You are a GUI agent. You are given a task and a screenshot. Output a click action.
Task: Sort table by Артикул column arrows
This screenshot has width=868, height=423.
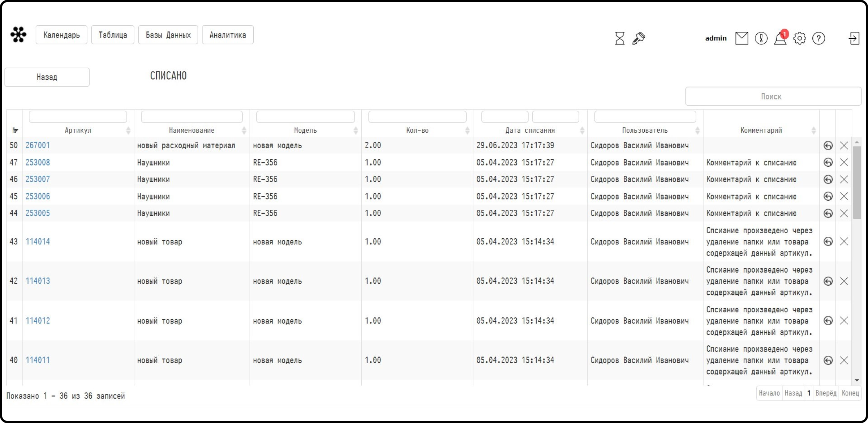[128, 131]
